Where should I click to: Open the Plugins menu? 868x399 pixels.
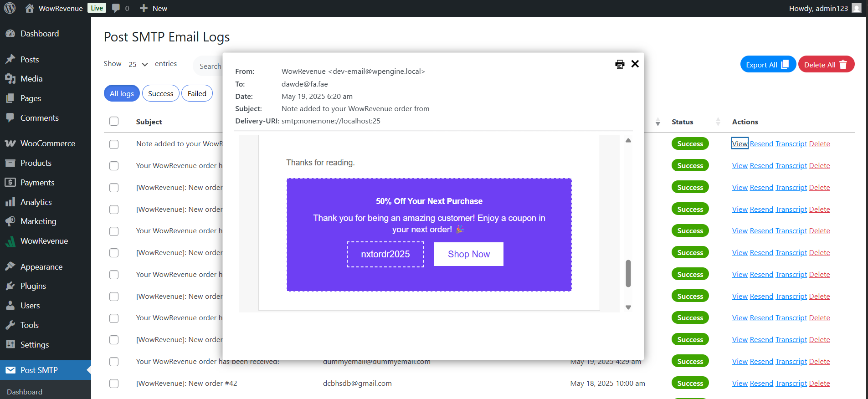[x=46, y=286]
